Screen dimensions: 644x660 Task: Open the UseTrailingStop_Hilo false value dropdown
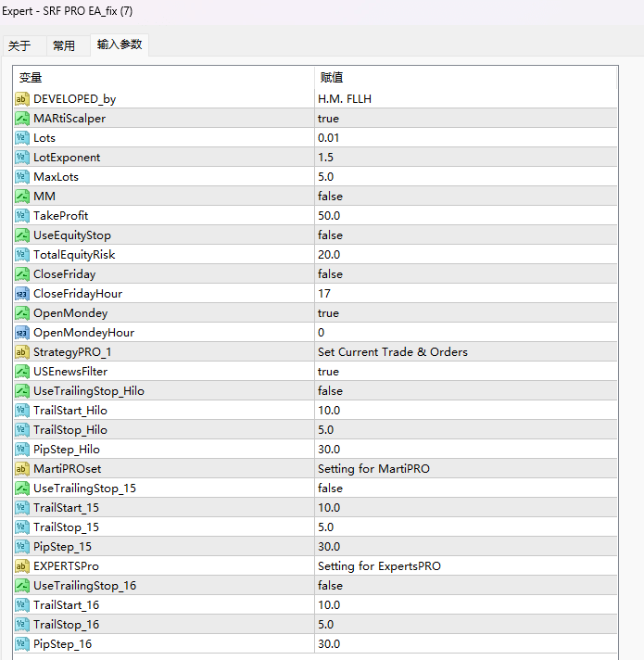466,391
